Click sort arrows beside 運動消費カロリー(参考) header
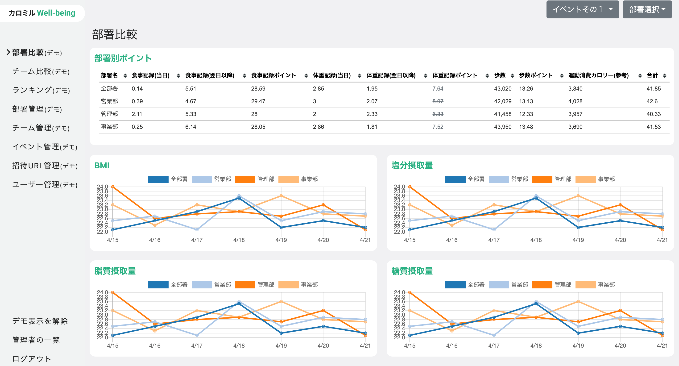The height and width of the screenshot is (366, 679). (x=640, y=75)
